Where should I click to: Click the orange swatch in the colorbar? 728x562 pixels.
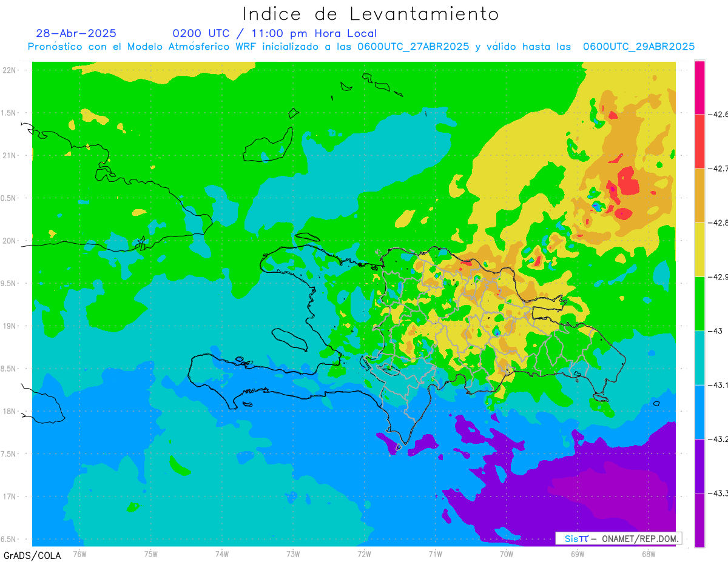point(699,195)
